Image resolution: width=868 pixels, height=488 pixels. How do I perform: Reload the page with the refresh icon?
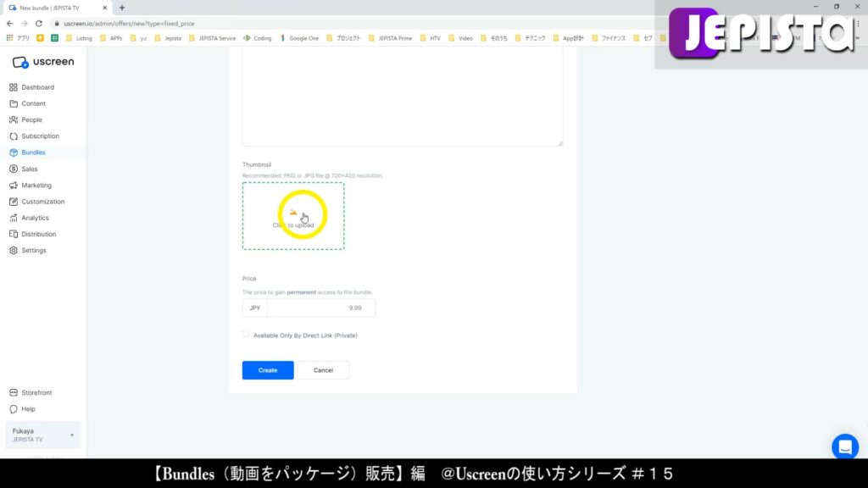(x=39, y=24)
